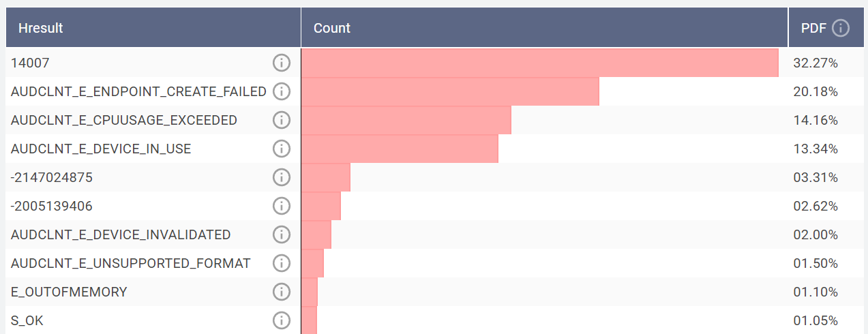This screenshot has height=334, width=868.
Task: Click the 14007 count bar
Action: pos(540,63)
